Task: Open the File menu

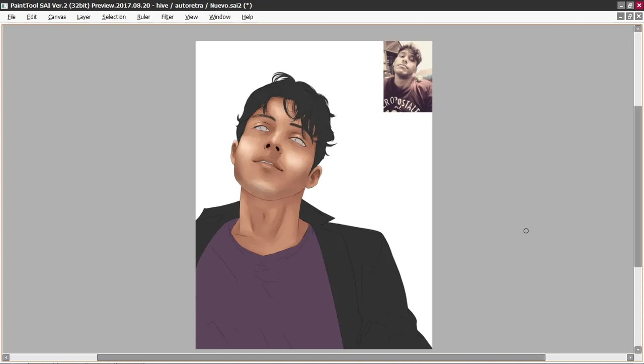Action: click(12, 17)
